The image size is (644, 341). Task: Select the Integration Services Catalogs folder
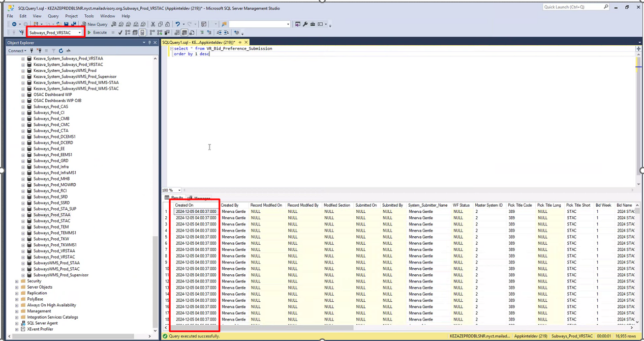tap(53, 317)
